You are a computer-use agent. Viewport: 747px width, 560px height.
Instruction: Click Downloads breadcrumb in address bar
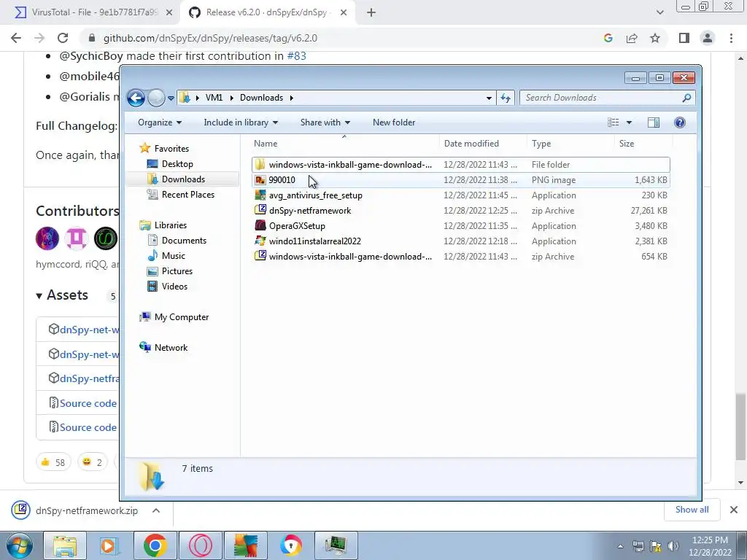[261, 98]
